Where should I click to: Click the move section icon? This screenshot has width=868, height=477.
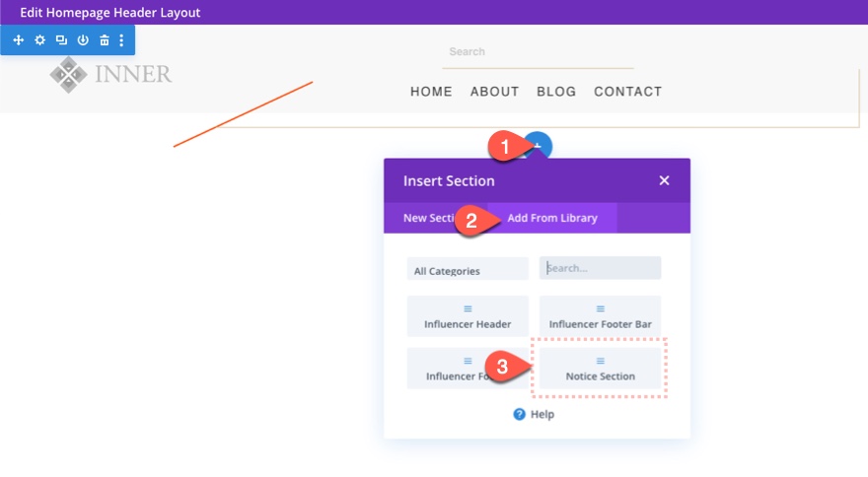[x=19, y=40]
